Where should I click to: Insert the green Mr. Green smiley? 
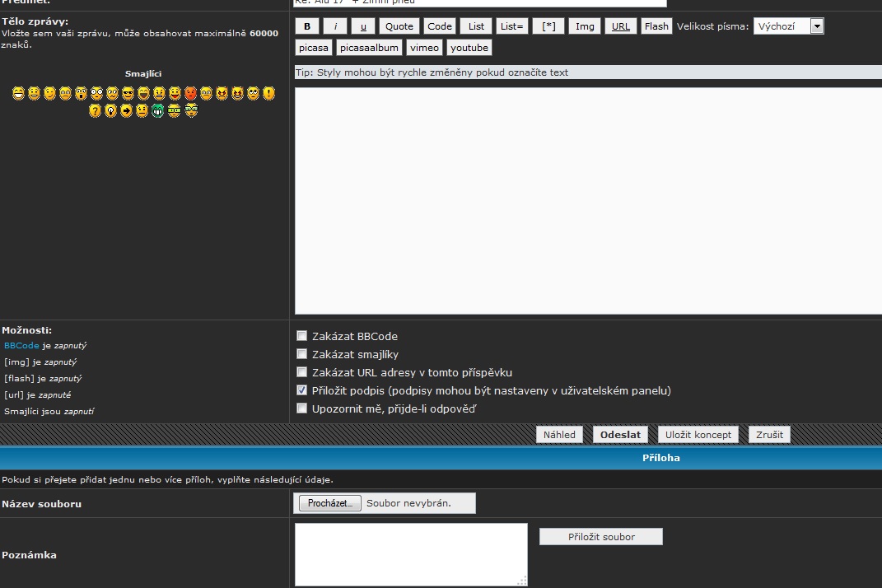(x=158, y=110)
